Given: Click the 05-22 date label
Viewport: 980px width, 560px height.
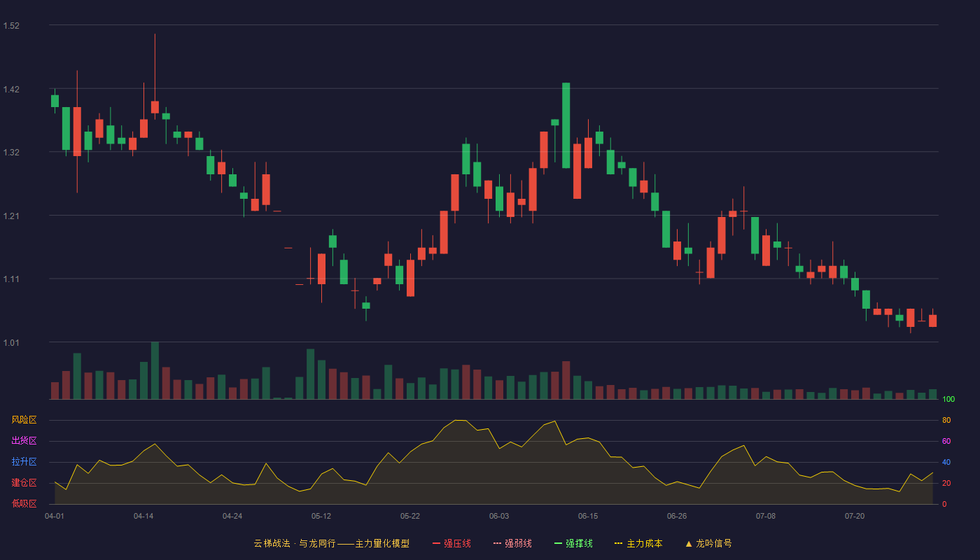Looking at the screenshot, I should click(x=410, y=516).
